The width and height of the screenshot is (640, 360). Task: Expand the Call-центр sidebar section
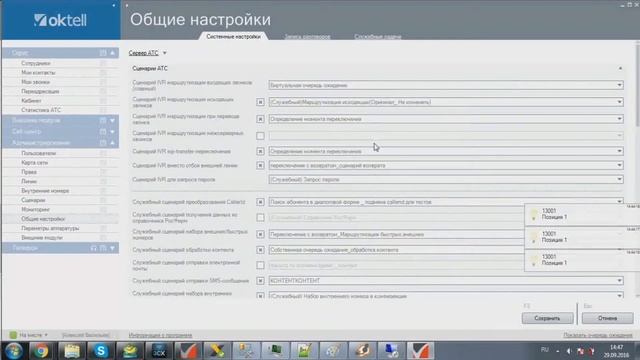point(113,131)
